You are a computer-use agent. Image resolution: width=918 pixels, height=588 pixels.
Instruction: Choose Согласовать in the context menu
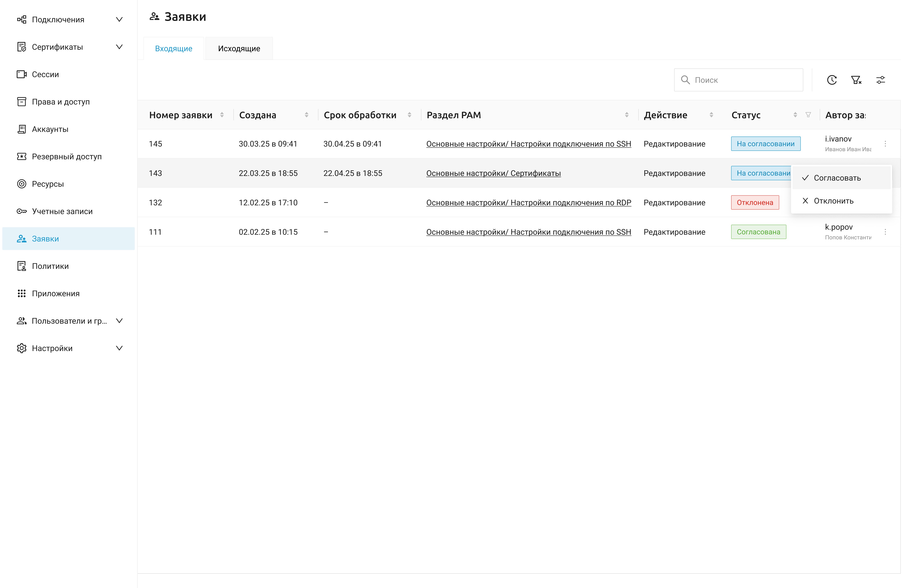pyautogui.click(x=837, y=178)
